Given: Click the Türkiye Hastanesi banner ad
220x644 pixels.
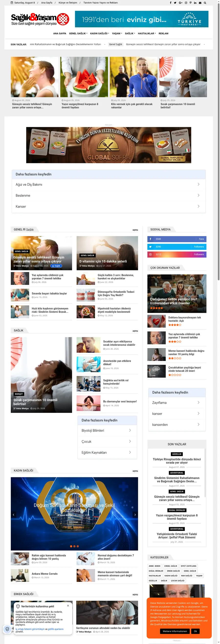Looking at the screenshot, I should (x=142, y=19).
